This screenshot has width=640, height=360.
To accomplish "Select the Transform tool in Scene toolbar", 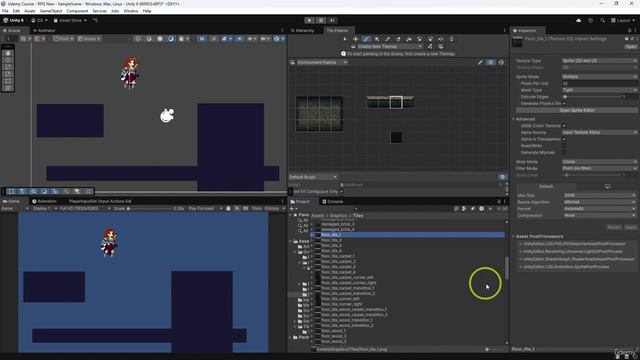I will (8, 88).
